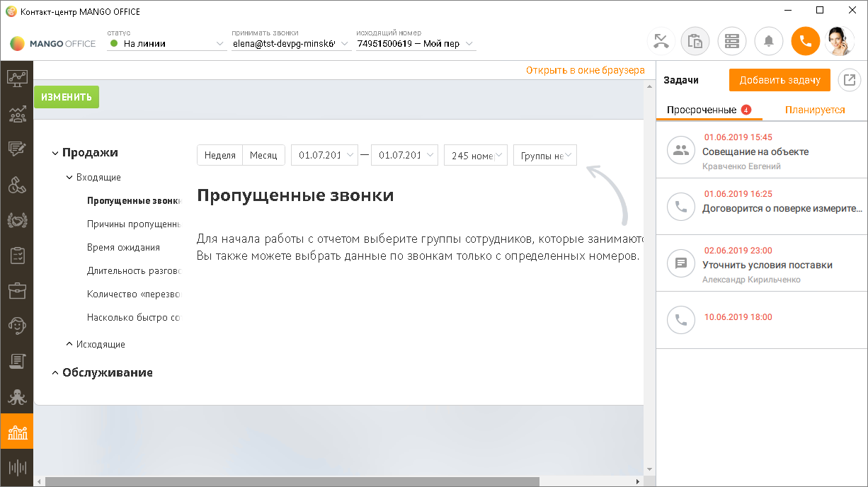The height and width of the screenshot is (487, 868).
Task: Click the MANGO OFFICE logo
Action: click(x=53, y=43)
